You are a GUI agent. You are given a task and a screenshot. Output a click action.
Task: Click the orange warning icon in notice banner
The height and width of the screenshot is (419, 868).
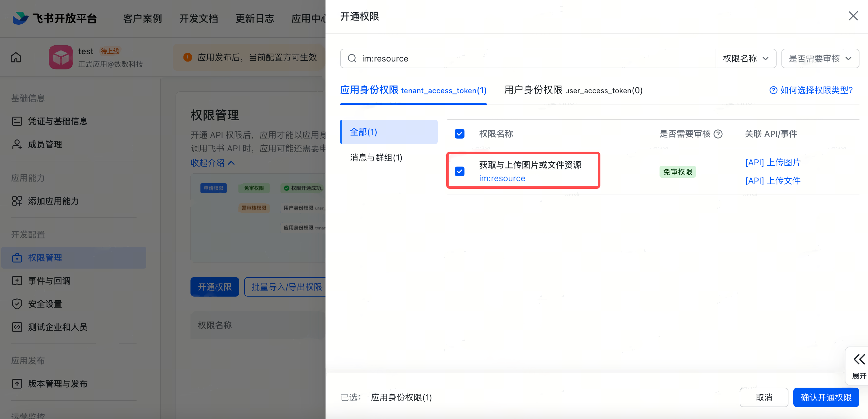point(187,57)
